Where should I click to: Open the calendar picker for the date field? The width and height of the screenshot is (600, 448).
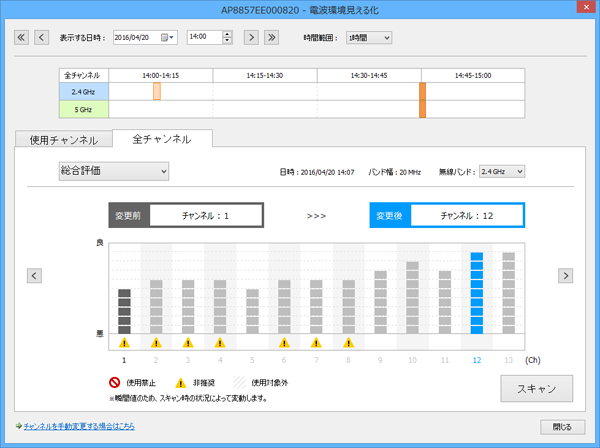tap(167, 38)
